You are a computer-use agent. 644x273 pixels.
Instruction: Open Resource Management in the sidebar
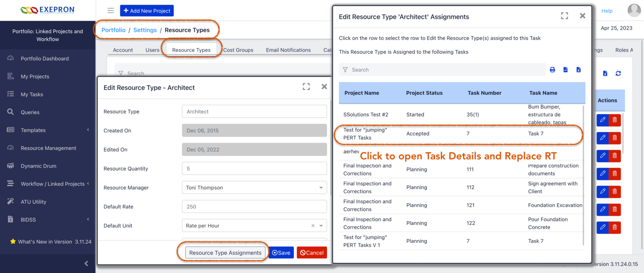tap(48, 148)
